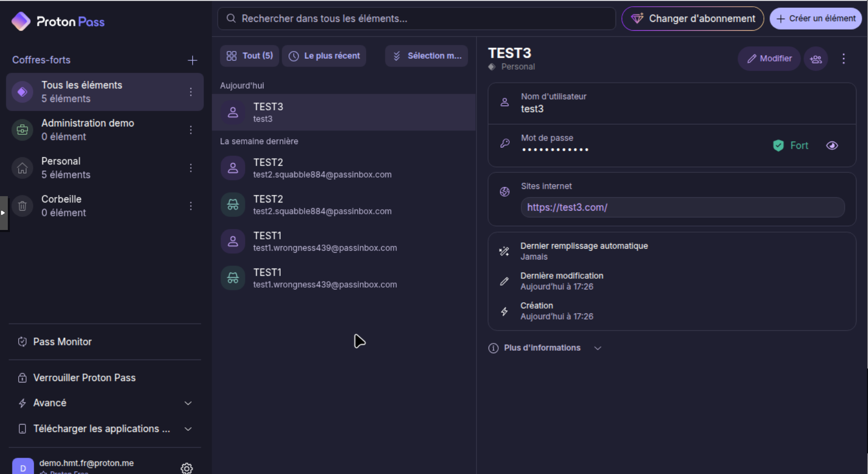Screen dimensions: 868x474
Task: Reveal the hidden password with eye icon
Action: pos(832,146)
